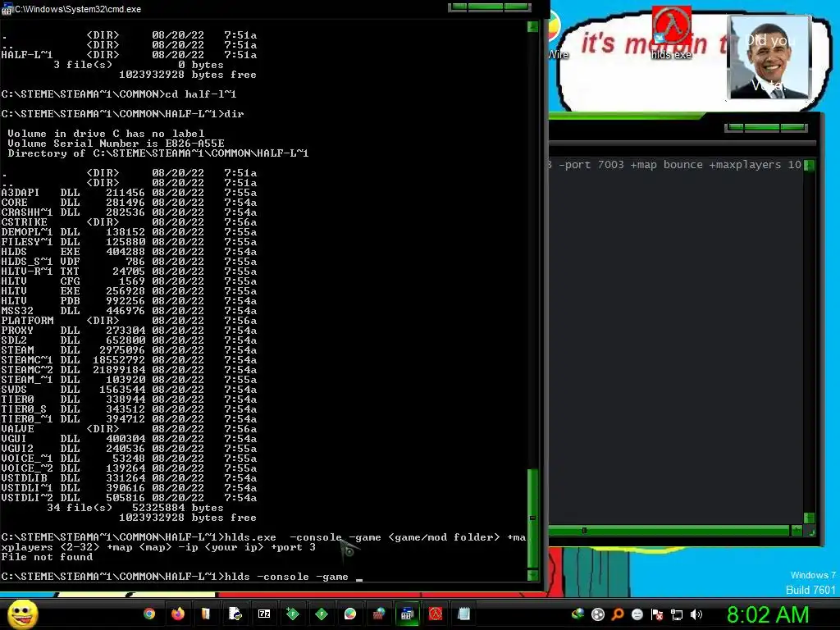Click the MSS32 DLL 446976 row

(129, 311)
